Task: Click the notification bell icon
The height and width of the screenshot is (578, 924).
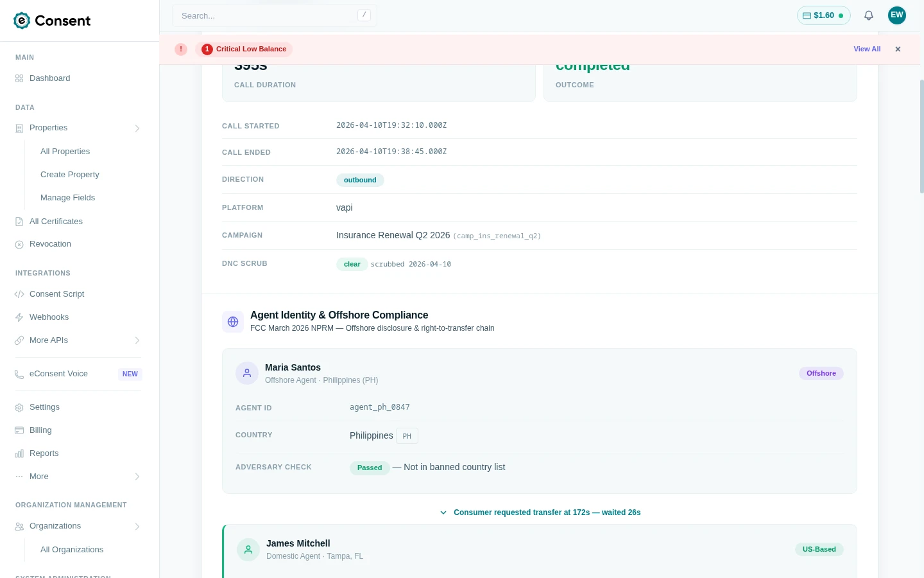Action: click(868, 15)
